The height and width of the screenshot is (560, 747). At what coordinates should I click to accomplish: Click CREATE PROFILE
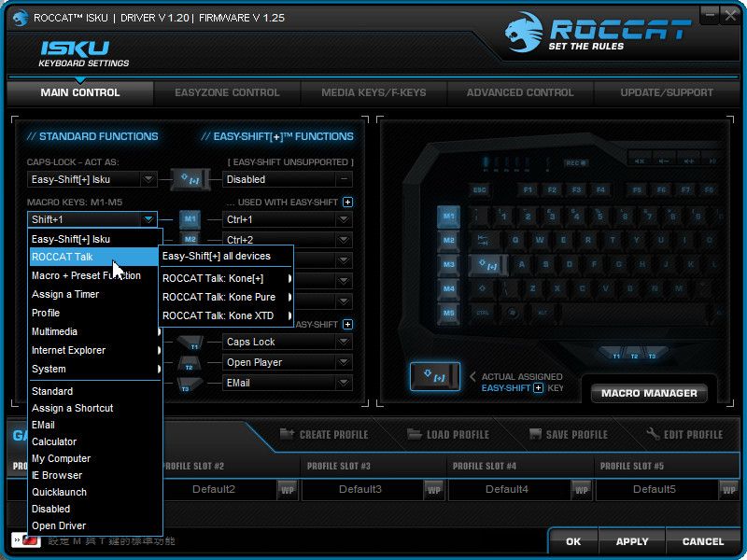click(x=324, y=434)
